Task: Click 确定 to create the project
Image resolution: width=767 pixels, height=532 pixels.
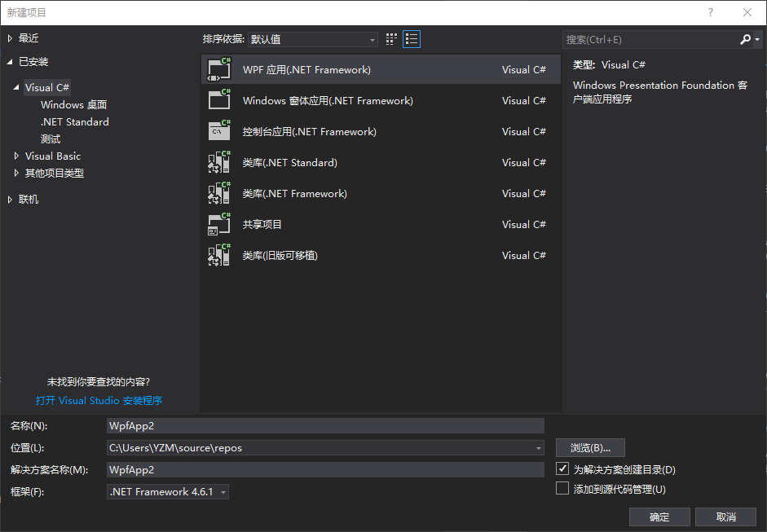Action: pyautogui.click(x=659, y=517)
